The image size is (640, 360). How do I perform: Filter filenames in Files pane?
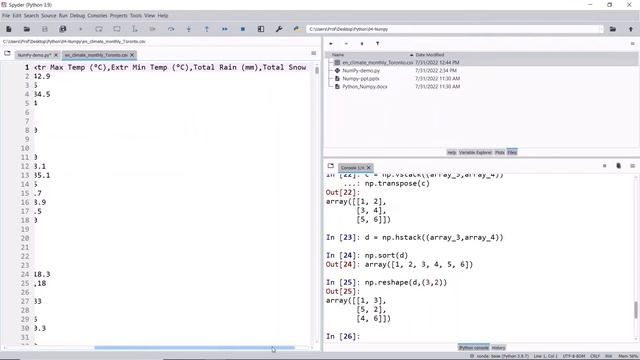coord(377,43)
